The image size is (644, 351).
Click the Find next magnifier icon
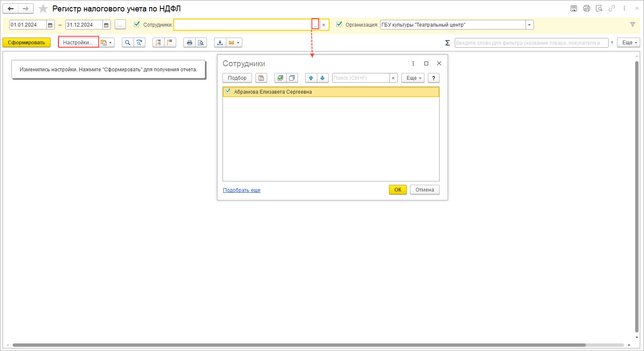click(x=140, y=43)
